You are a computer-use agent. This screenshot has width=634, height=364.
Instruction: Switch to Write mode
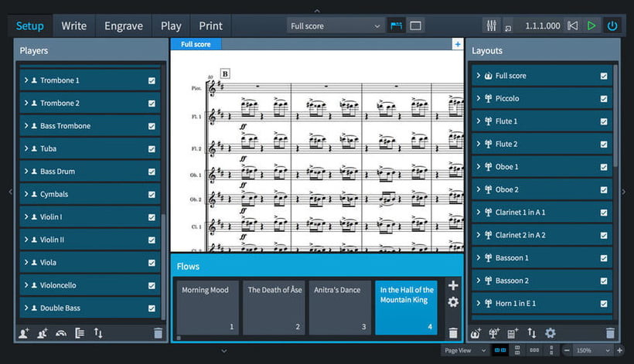pyautogui.click(x=74, y=26)
